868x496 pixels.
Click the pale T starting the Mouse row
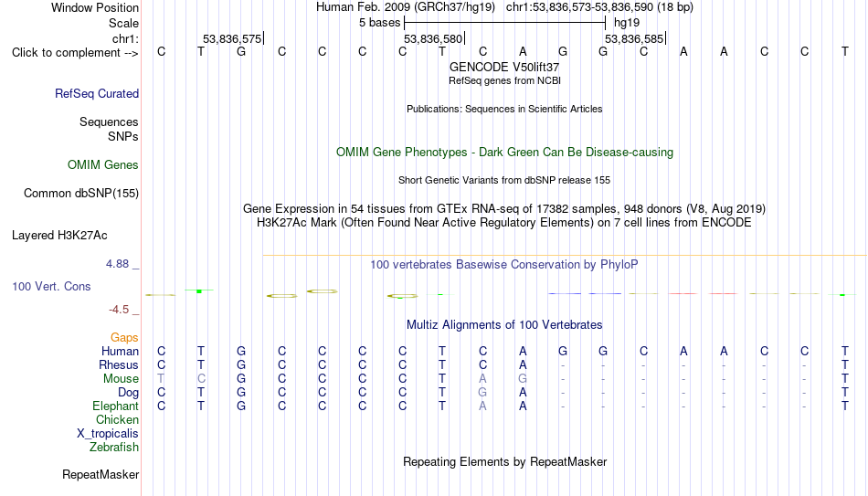(161, 379)
